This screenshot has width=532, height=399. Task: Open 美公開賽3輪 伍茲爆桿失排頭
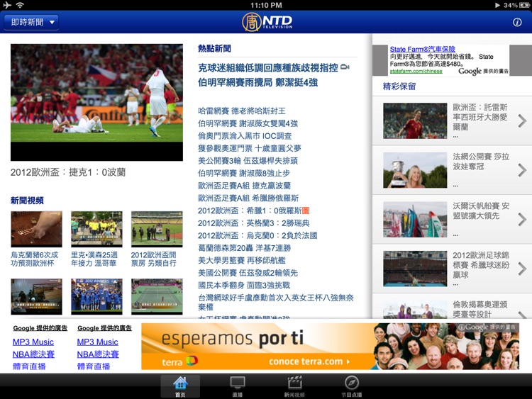248,161
